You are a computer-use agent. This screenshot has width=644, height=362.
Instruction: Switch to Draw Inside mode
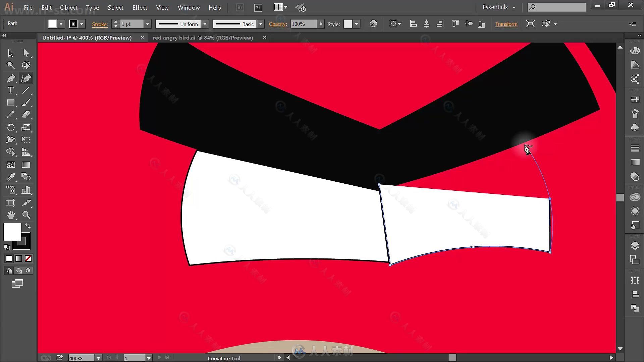[x=28, y=270]
